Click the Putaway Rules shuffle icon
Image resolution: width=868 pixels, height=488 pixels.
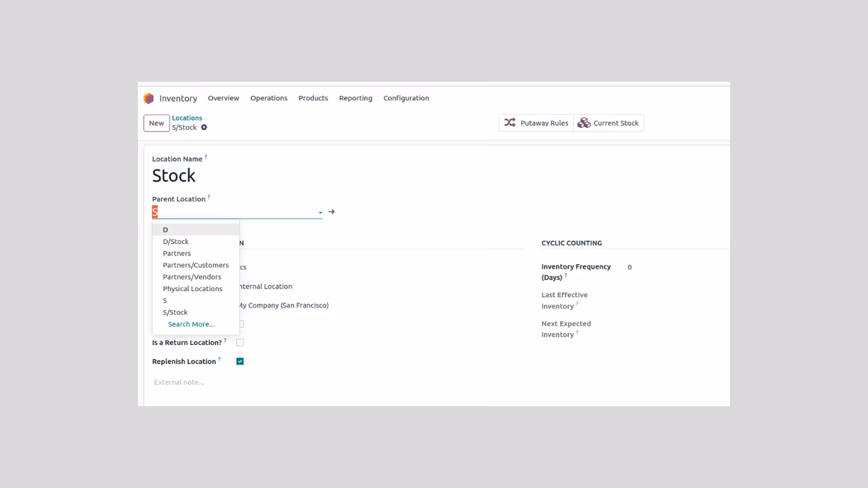pyautogui.click(x=510, y=123)
